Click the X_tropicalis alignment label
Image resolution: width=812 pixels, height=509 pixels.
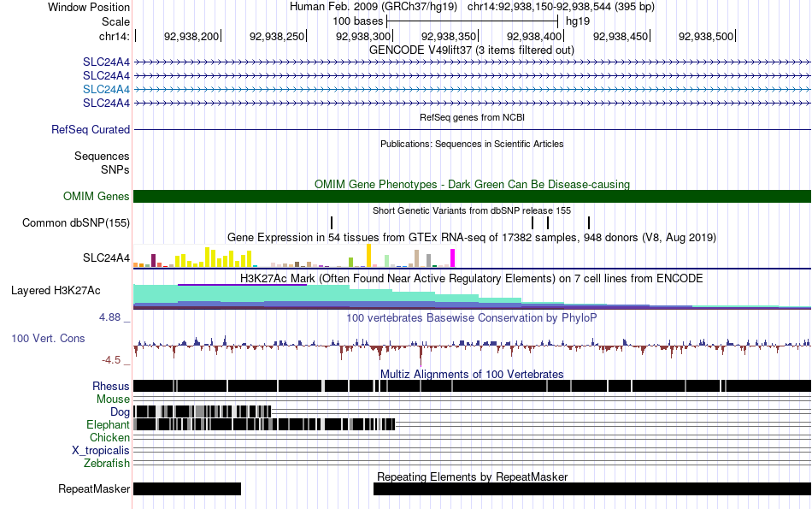tap(101, 451)
